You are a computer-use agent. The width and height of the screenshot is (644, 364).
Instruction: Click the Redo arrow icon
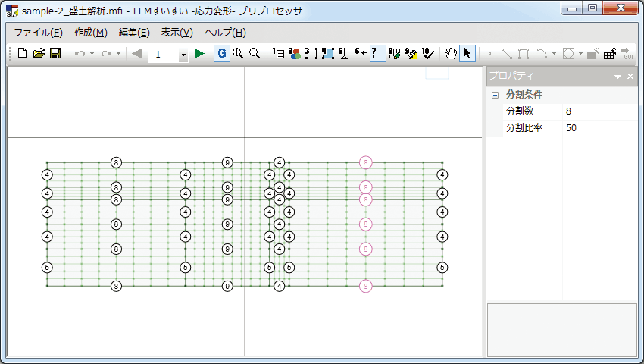click(106, 54)
